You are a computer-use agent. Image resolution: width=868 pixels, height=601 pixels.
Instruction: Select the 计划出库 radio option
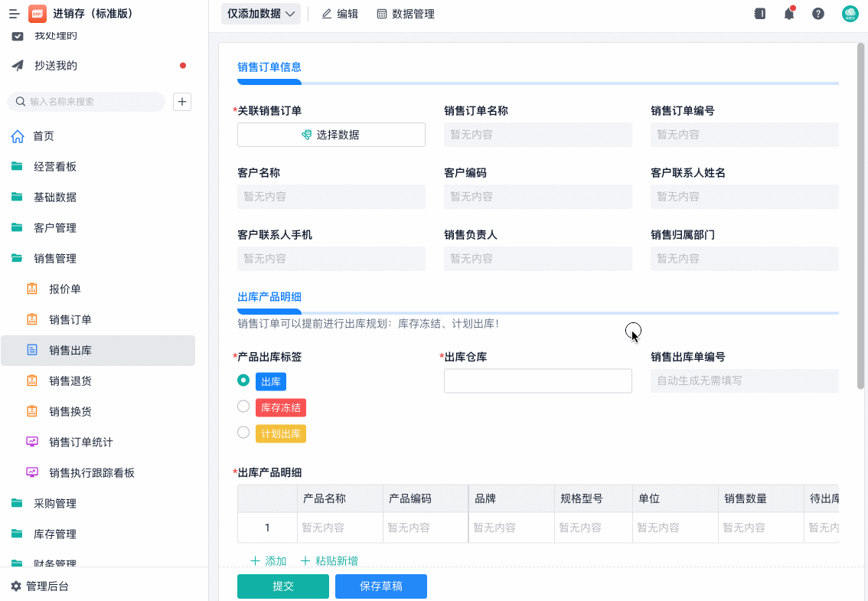pyautogui.click(x=243, y=433)
